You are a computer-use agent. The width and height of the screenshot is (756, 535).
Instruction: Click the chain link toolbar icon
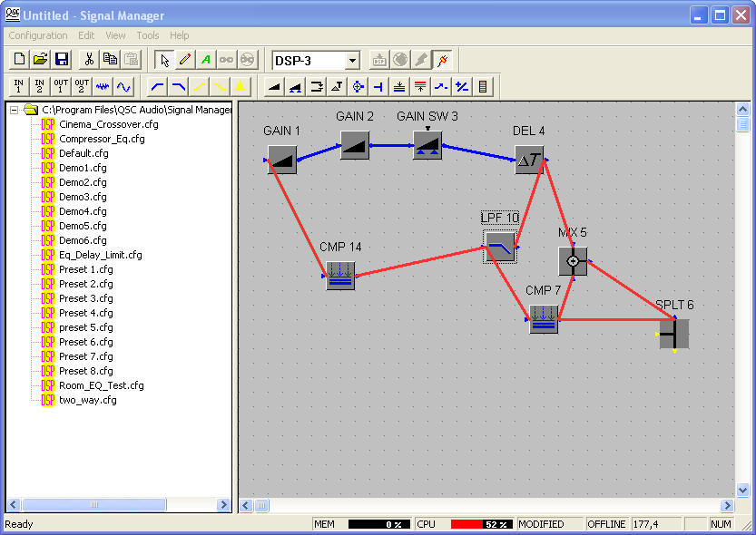227,60
